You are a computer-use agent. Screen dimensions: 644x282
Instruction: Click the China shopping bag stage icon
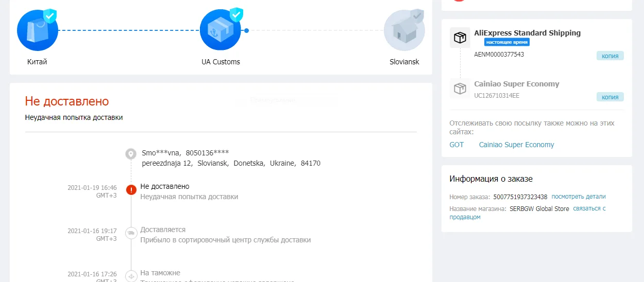point(37,30)
